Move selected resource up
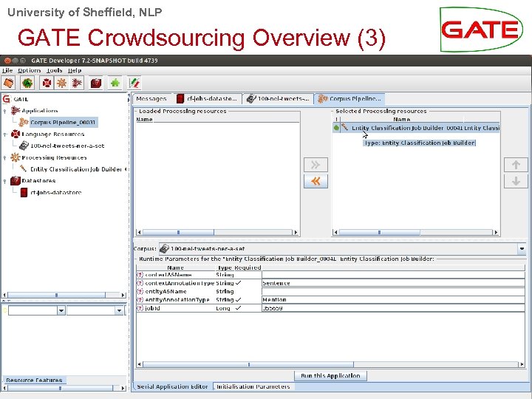Viewport: 532px width, 399px height. pyautogui.click(x=516, y=165)
